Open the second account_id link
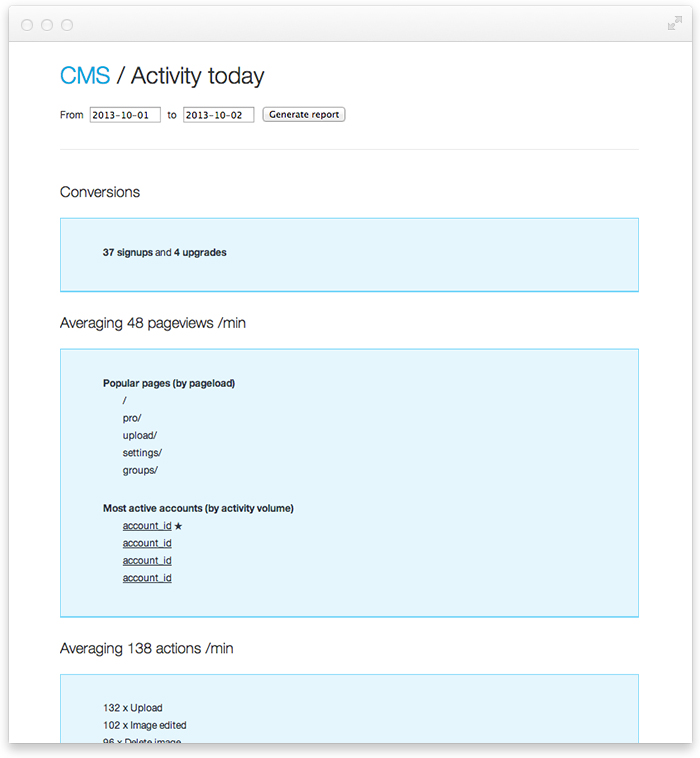 pos(147,543)
